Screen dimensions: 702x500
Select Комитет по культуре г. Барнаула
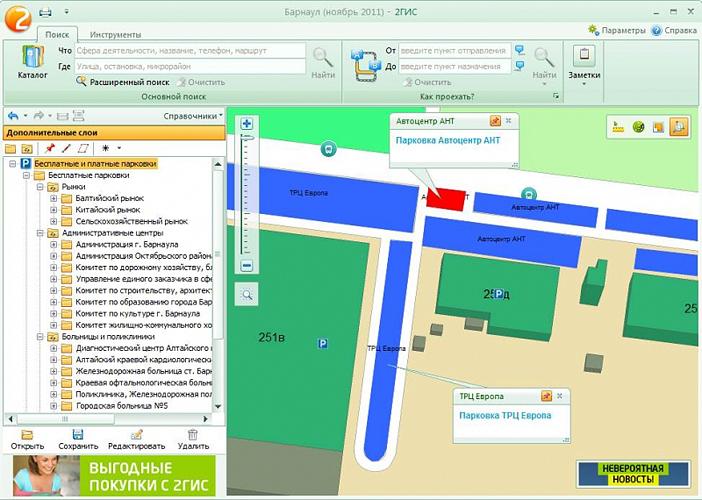[137, 314]
